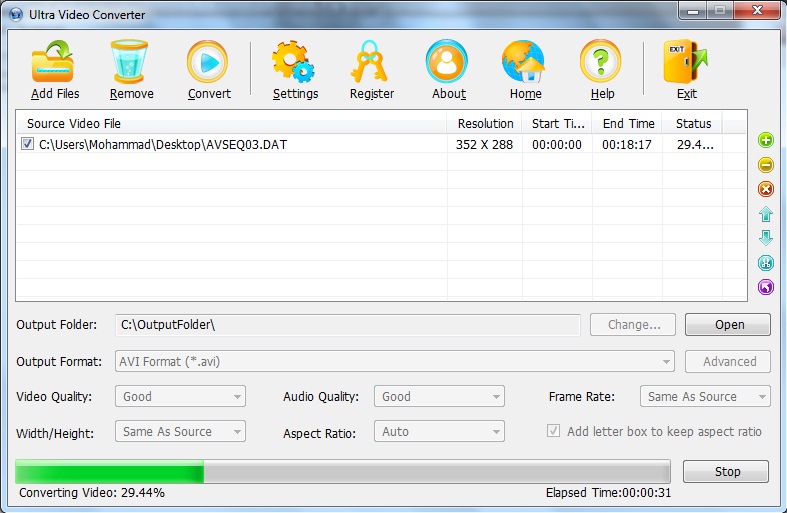The width and height of the screenshot is (787, 513).
Task: Open the Audio Quality dropdown
Action: [439, 396]
